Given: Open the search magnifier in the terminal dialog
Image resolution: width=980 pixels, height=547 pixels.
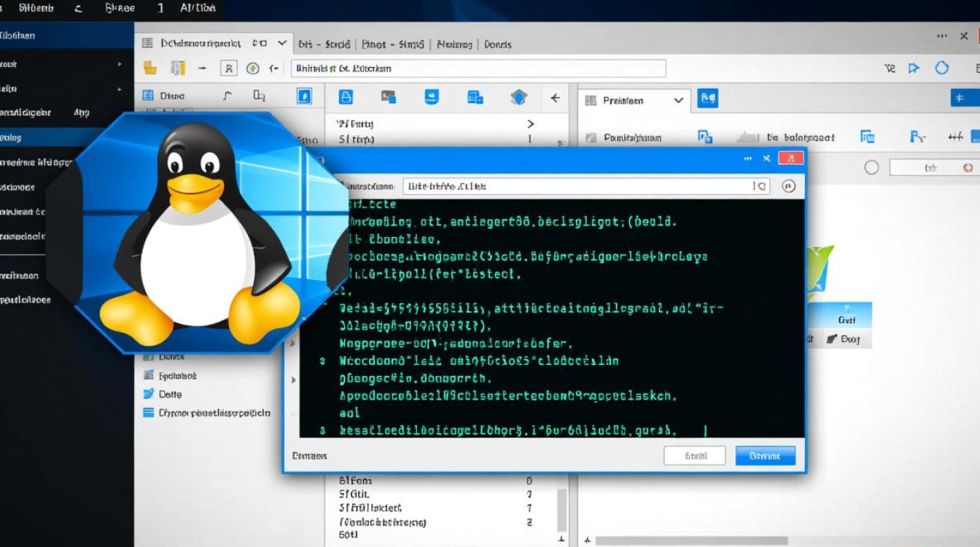Looking at the screenshot, I should tap(761, 186).
